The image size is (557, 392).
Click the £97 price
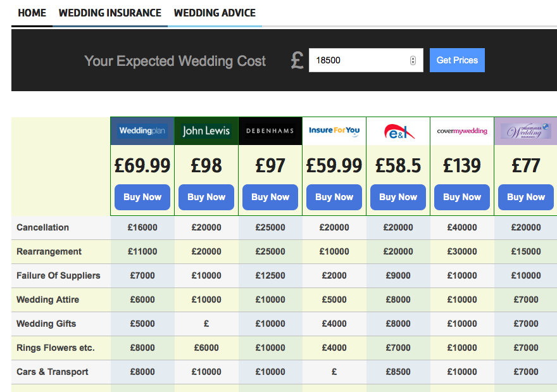click(270, 166)
